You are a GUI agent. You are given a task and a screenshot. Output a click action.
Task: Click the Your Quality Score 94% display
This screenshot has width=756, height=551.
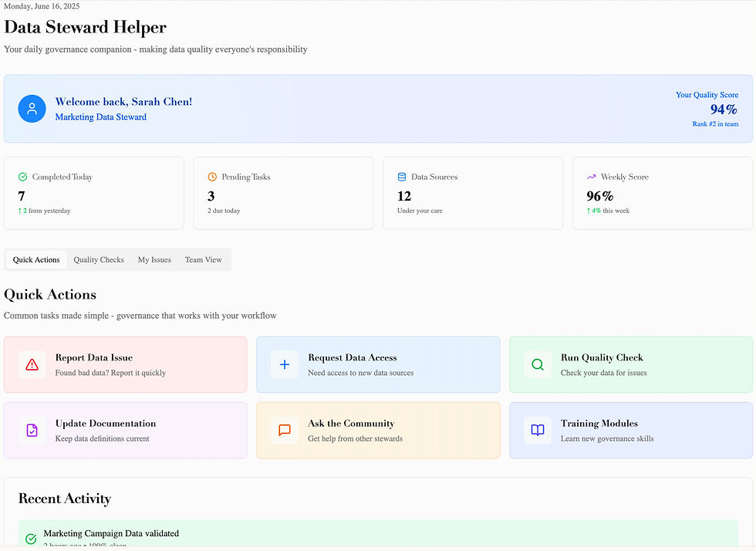pyautogui.click(x=723, y=110)
